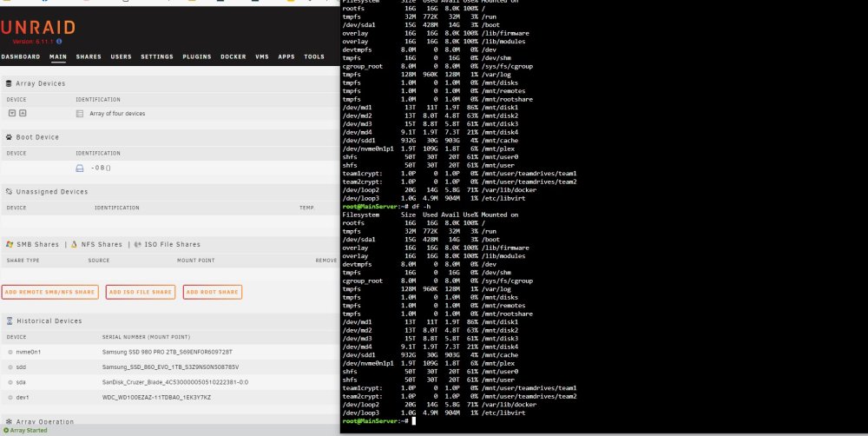Click the Historical Devices hourglass icon
The width and height of the screenshot is (868, 436).
[10, 321]
